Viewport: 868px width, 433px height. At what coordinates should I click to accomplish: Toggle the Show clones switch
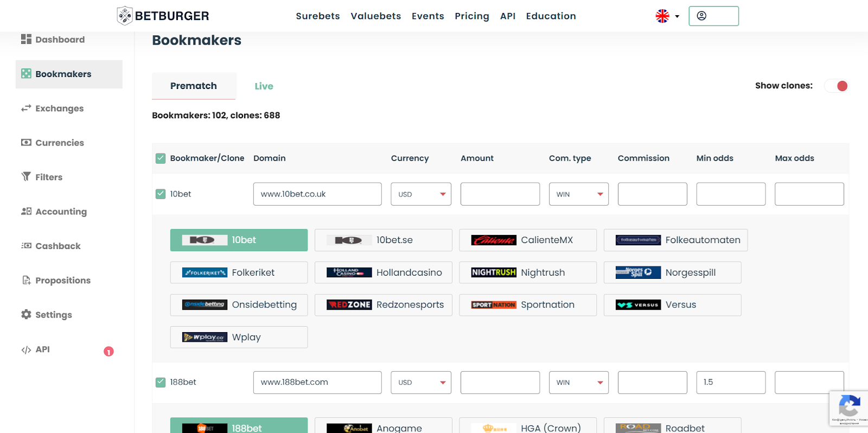pos(836,86)
